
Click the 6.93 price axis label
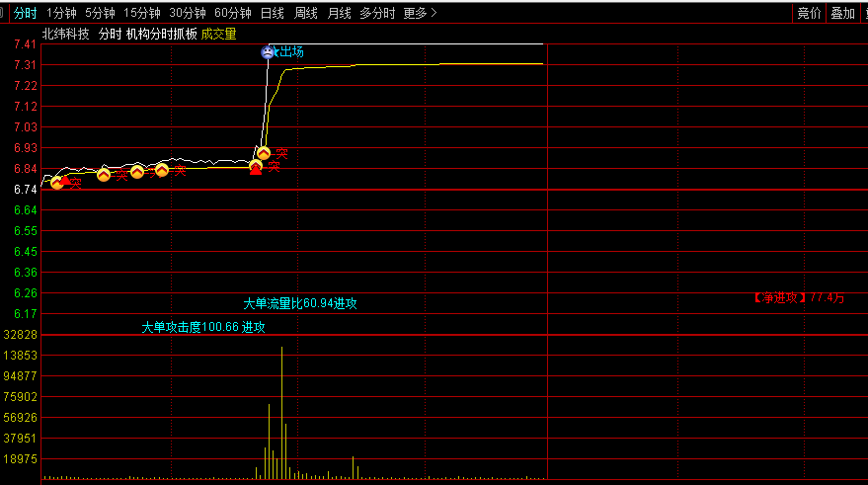(x=25, y=148)
